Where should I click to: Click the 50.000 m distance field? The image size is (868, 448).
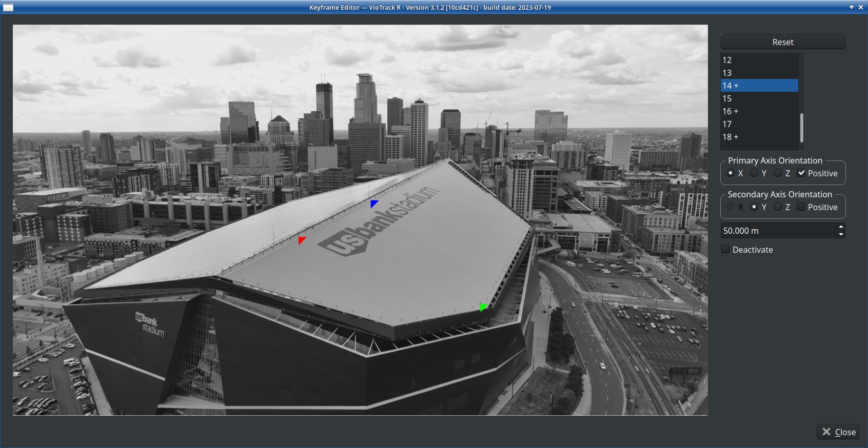(777, 231)
